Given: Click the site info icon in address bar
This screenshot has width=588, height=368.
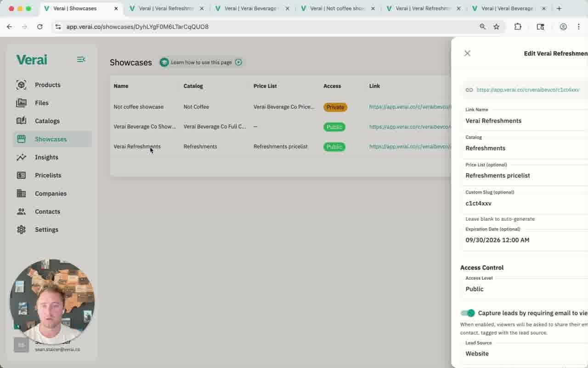Looking at the screenshot, I should tap(58, 27).
